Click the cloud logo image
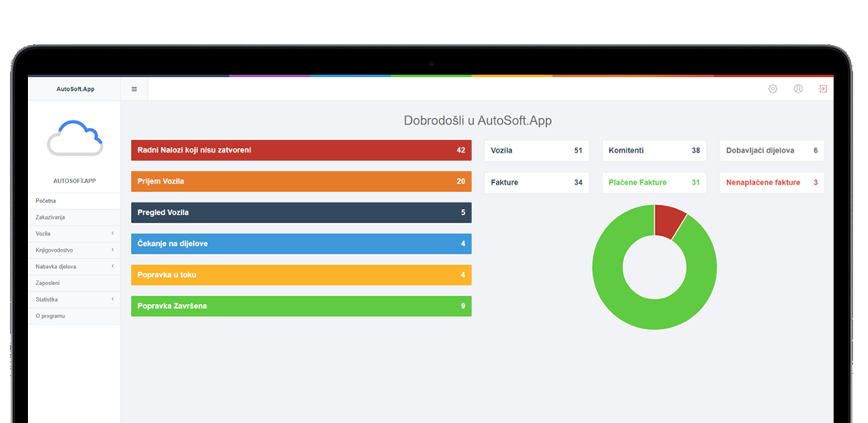 [x=75, y=138]
